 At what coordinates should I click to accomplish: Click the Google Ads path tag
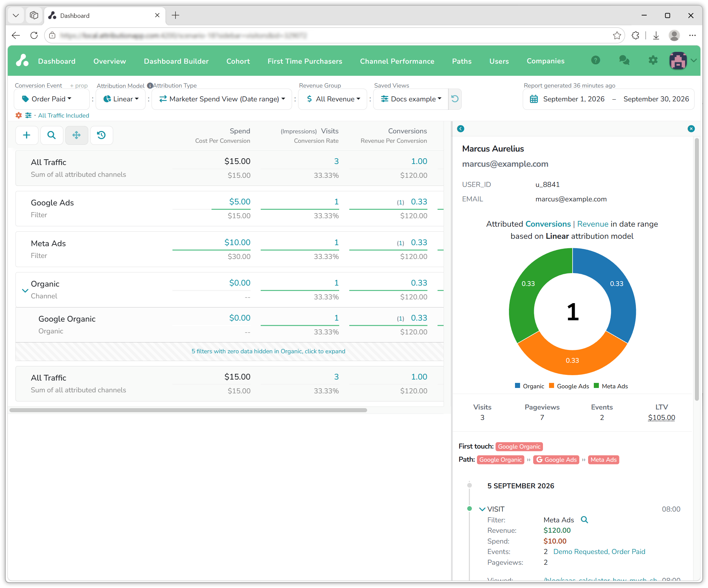556,460
